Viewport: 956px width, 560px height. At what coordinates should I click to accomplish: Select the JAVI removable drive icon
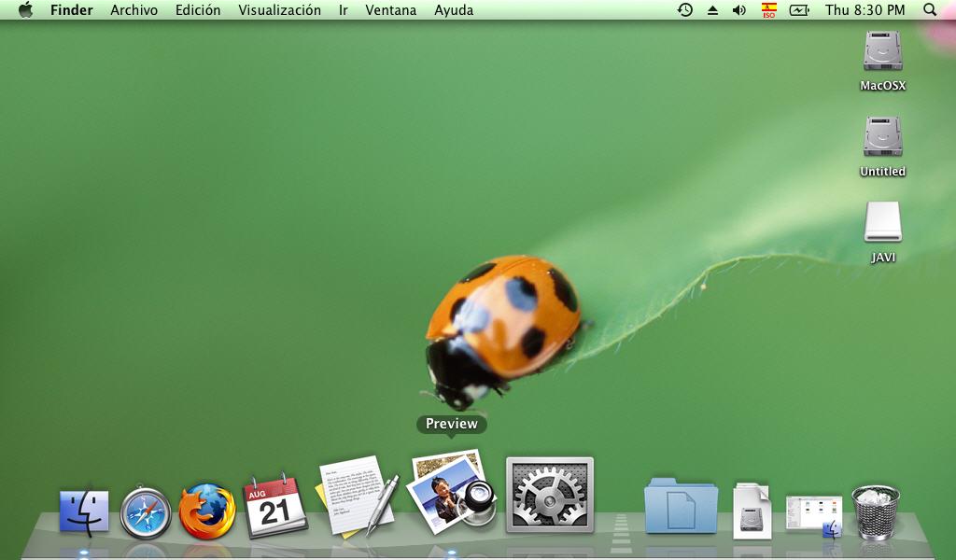(882, 222)
